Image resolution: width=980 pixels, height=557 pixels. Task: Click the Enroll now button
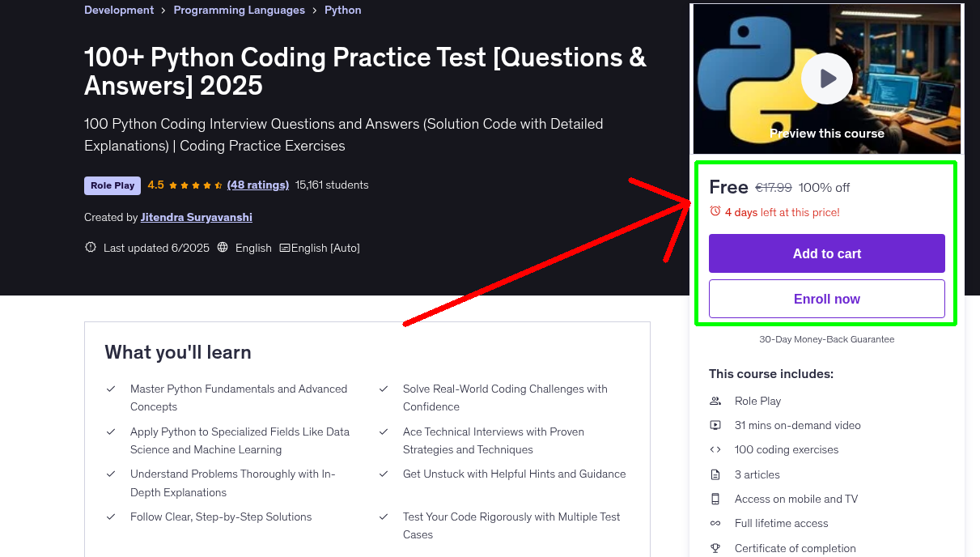826,299
